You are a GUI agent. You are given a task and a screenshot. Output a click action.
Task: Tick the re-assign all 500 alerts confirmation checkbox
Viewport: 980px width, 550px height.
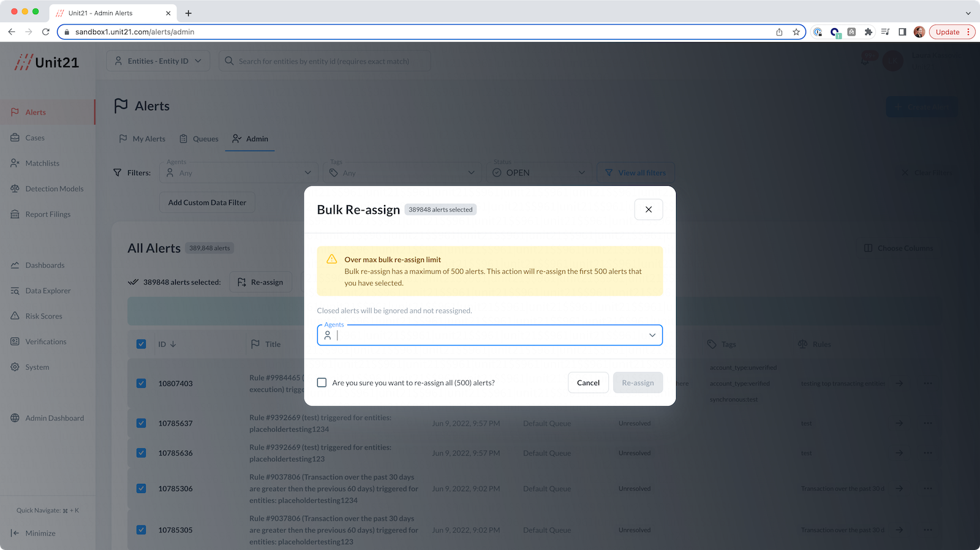(322, 383)
